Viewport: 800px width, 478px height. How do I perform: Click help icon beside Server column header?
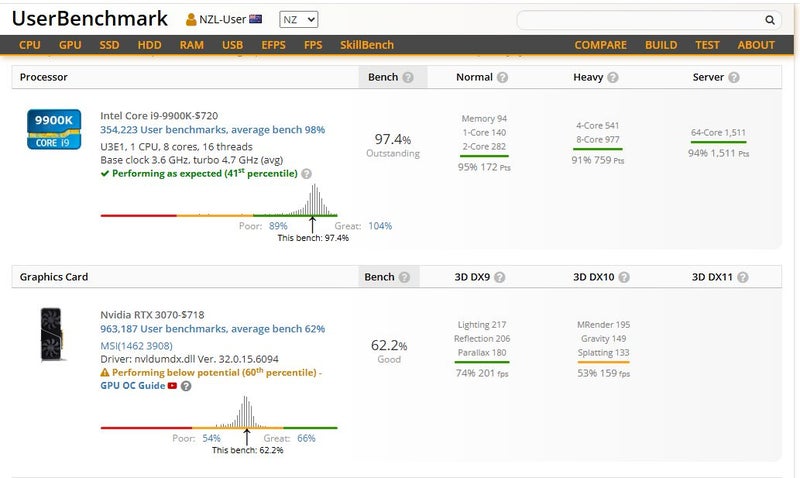(735, 77)
